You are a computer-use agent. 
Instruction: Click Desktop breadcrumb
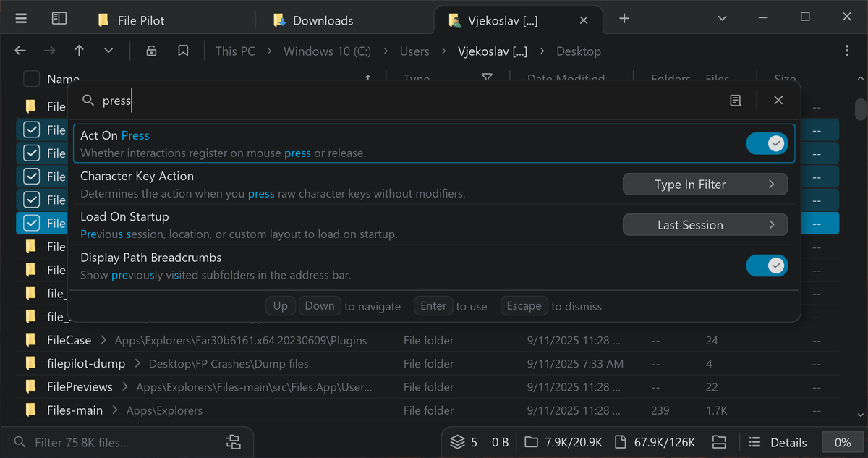coord(579,51)
